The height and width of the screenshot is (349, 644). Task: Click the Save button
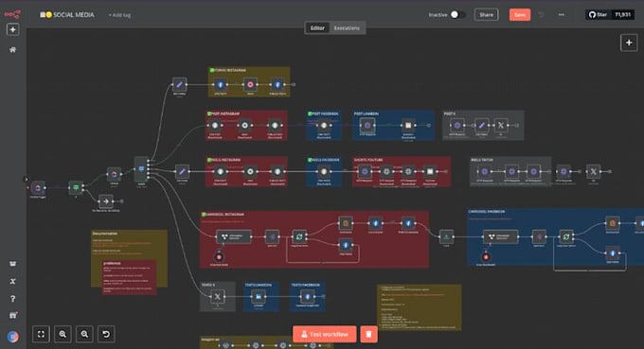(520, 15)
